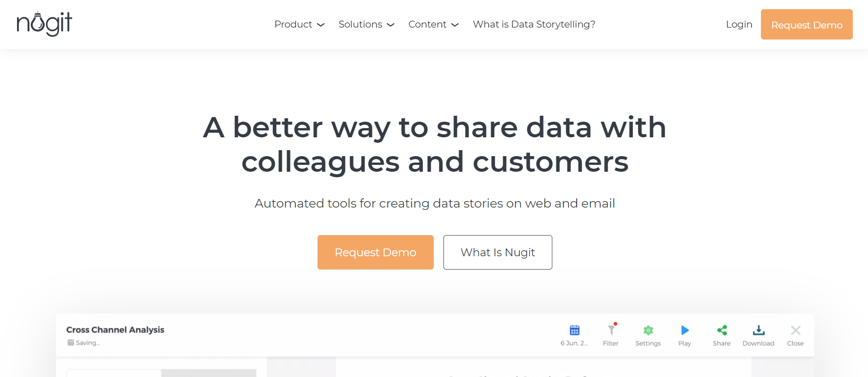The height and width of the screenshot is (377, 868).
Task: Start the story with the Play icon
Action: 685,330
